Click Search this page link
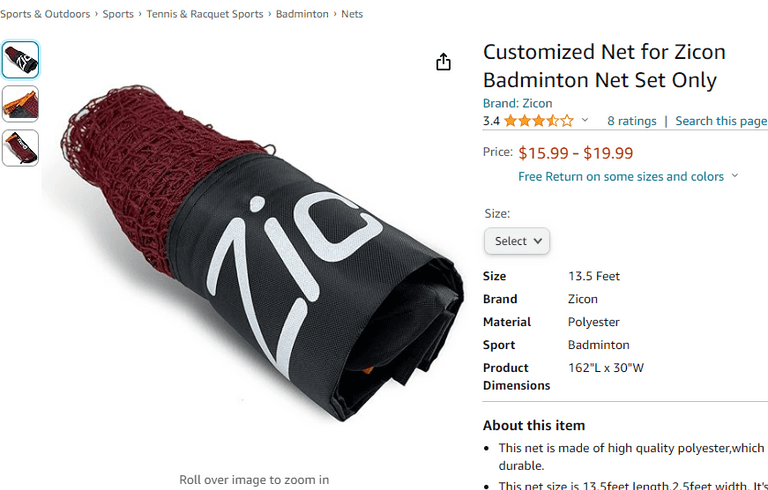Screen dimensions: 768x490 (721, 121)
